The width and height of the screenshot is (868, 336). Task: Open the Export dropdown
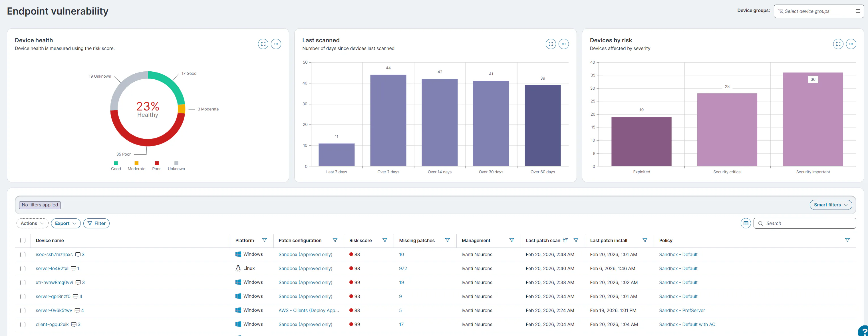(x=66, y=223)
